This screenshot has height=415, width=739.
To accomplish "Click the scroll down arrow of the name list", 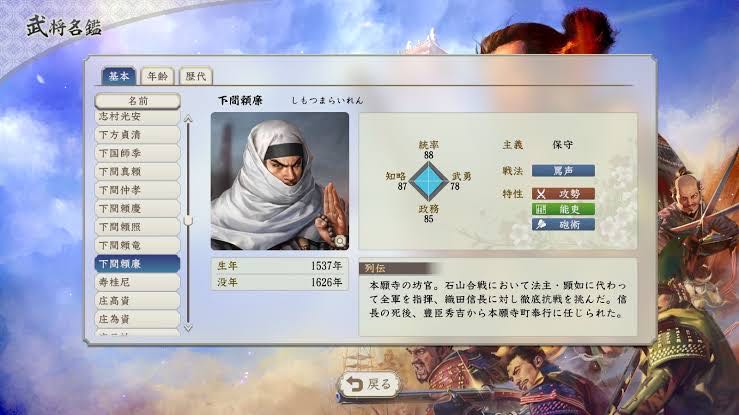I will point(188,327).
